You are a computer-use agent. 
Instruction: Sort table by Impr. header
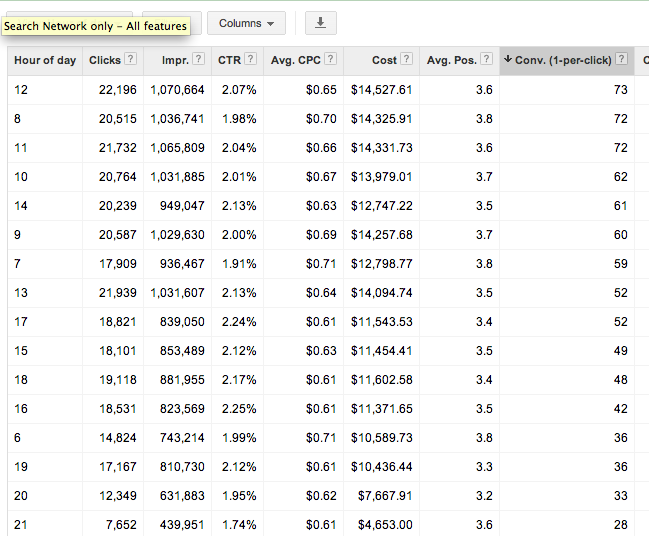[175, 60]
